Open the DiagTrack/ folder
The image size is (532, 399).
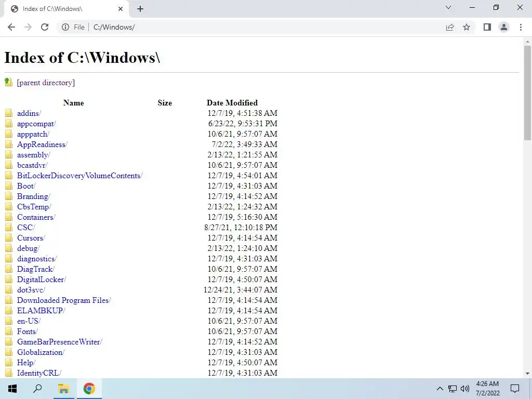click(36, 269)
